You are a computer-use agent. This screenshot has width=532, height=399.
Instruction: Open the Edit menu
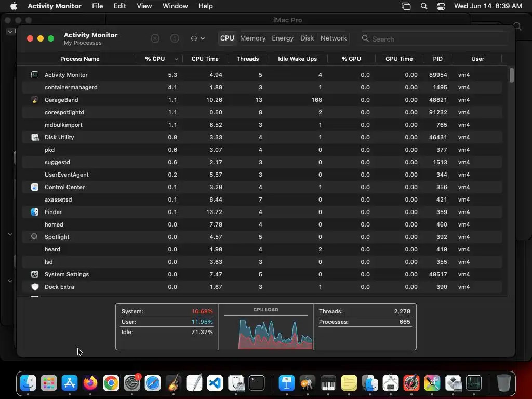pos(120,6)
